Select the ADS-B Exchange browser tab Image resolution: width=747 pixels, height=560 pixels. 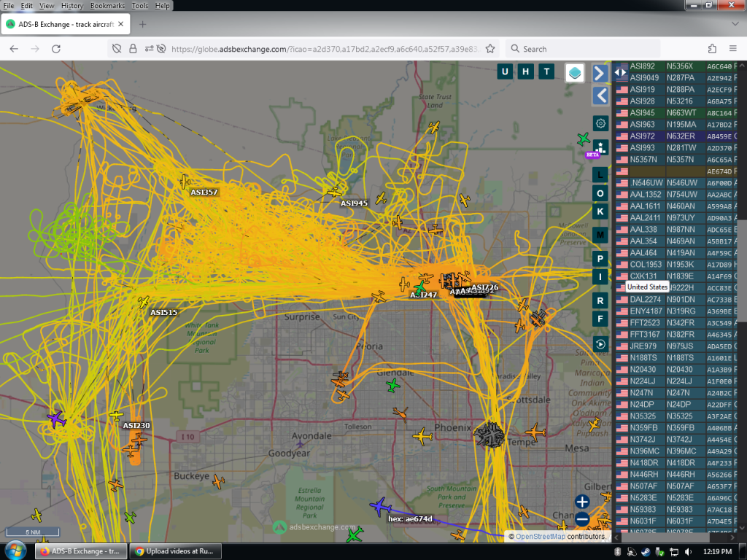point(65,24)
